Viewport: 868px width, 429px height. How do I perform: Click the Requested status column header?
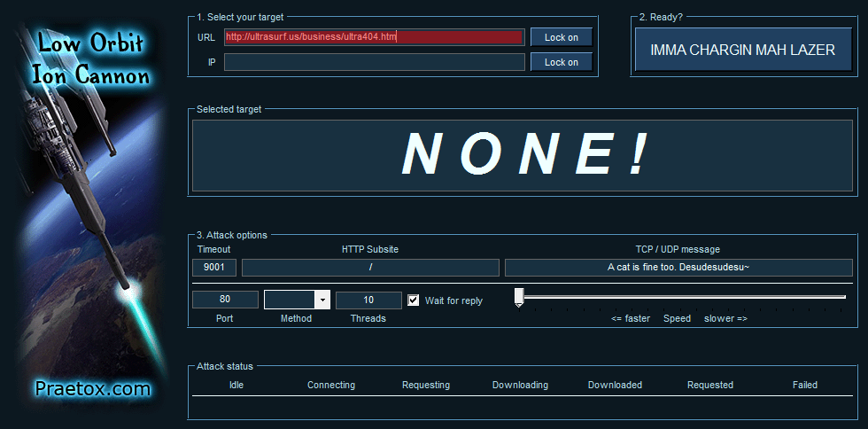click(710, 385)
